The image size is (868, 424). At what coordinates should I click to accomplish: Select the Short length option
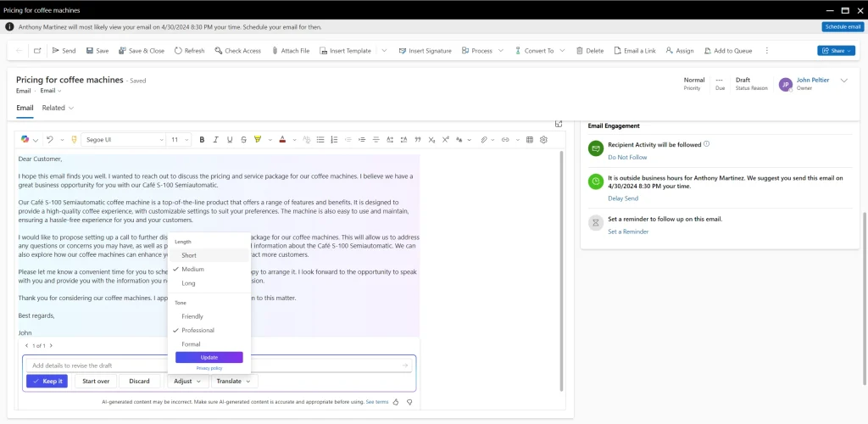189,255
